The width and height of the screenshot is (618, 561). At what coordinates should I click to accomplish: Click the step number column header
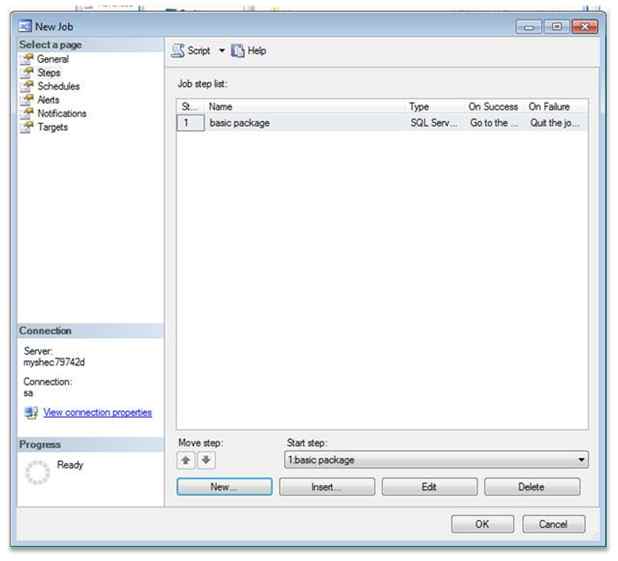coord(191,107)
